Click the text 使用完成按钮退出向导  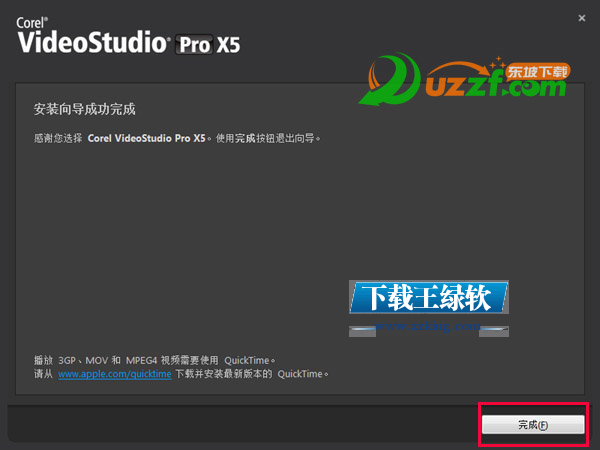(268, 138)
